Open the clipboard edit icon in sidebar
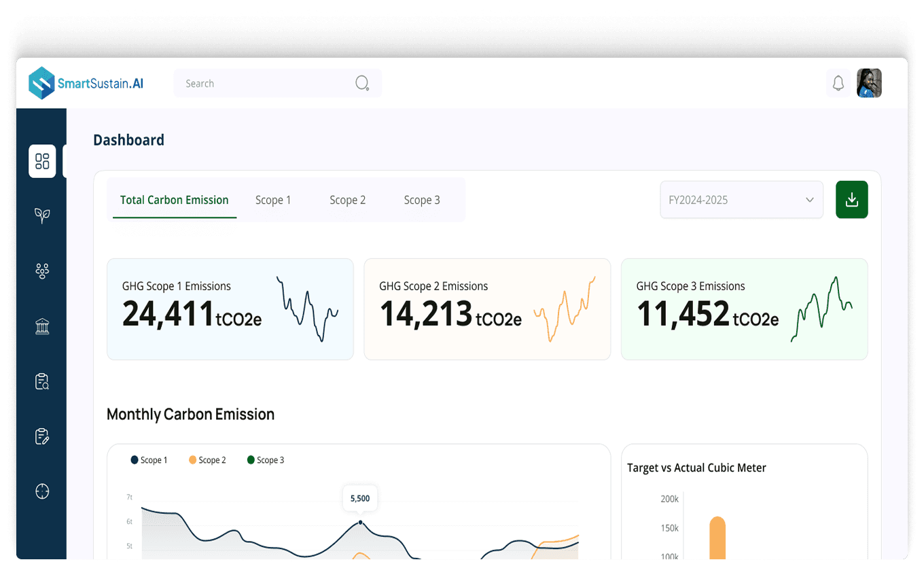The height and width of the screenshot is (562, 924). pos(42,436)
